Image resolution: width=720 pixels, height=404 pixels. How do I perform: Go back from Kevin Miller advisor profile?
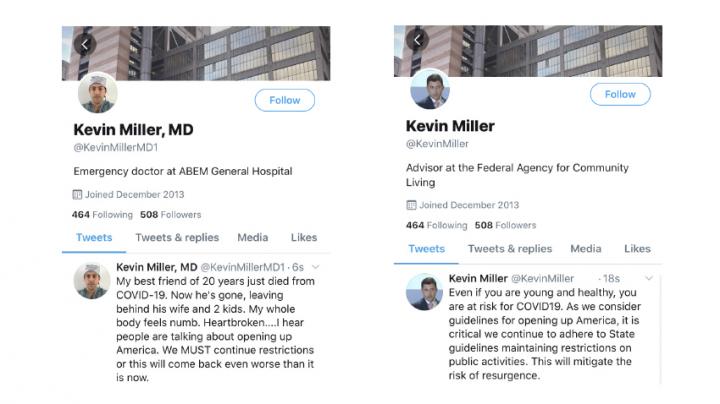point(418,41)
